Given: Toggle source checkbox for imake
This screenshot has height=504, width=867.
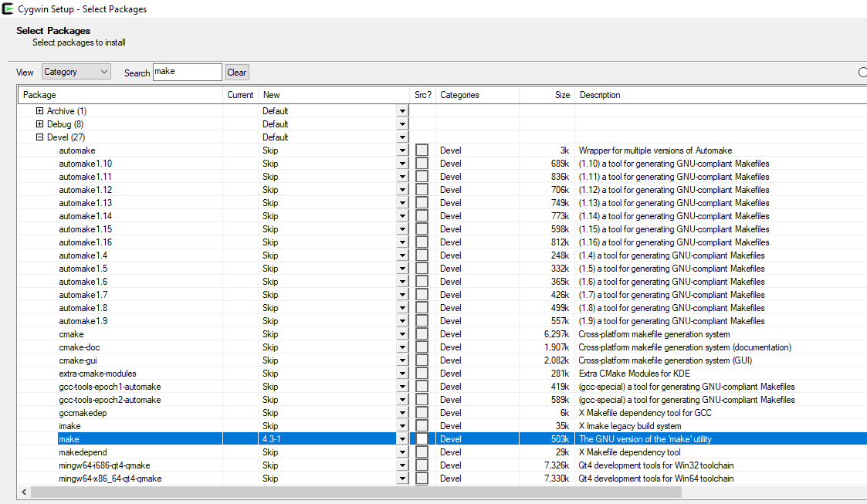Looking at the screenshot, I should click(422, 426).
